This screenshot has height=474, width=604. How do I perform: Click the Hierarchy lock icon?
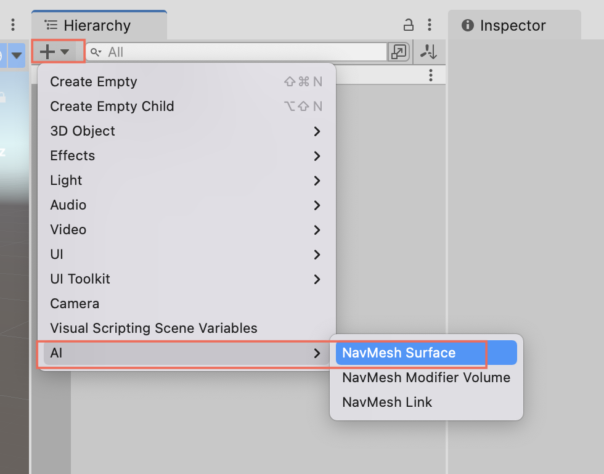[x=408, y=25]
